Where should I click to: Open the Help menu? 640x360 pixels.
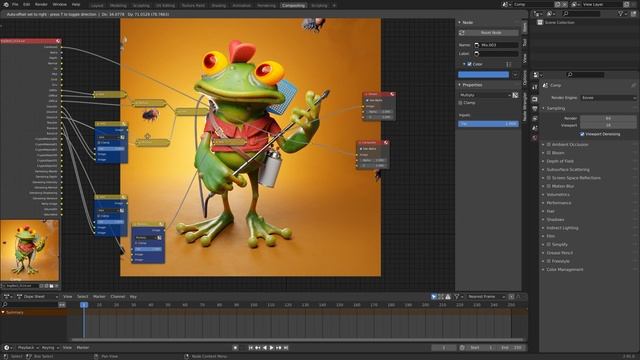click(76, 4)
